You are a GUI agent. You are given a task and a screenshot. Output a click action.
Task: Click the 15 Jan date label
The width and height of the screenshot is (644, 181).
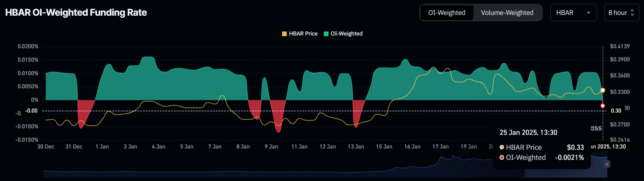384,147
